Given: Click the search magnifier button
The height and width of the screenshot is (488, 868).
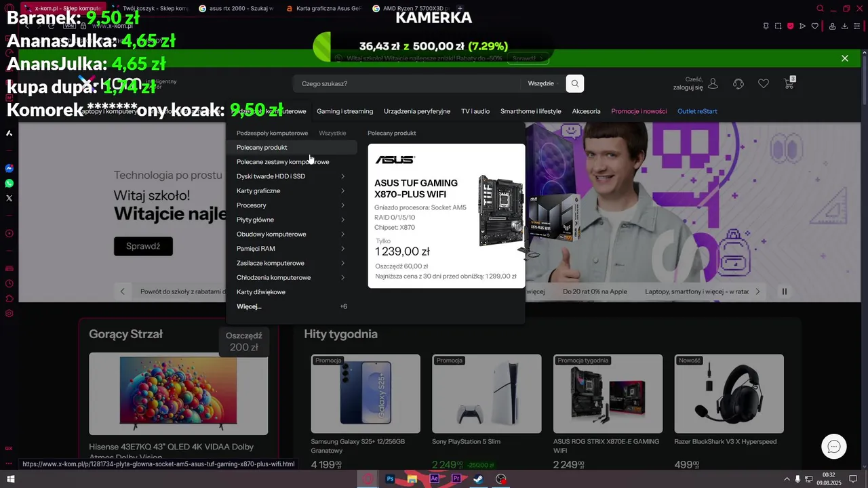Looking at the screenshot, I should (x=575, y=83).
